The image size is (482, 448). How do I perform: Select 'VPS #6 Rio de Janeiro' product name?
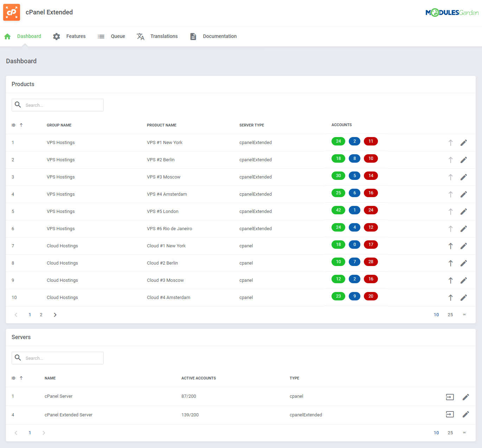click(169, 229)
